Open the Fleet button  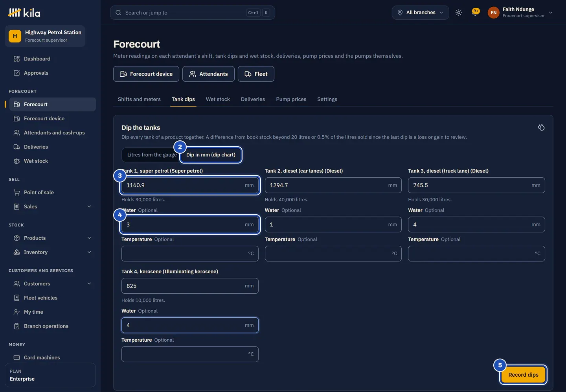[256, 74]
